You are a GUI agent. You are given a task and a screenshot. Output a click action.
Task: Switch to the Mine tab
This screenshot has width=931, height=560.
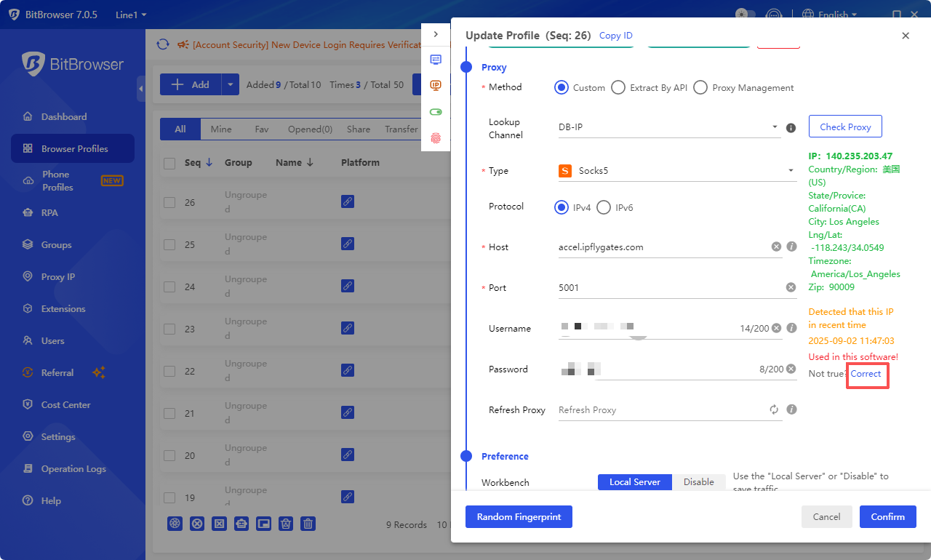[221, 129]
